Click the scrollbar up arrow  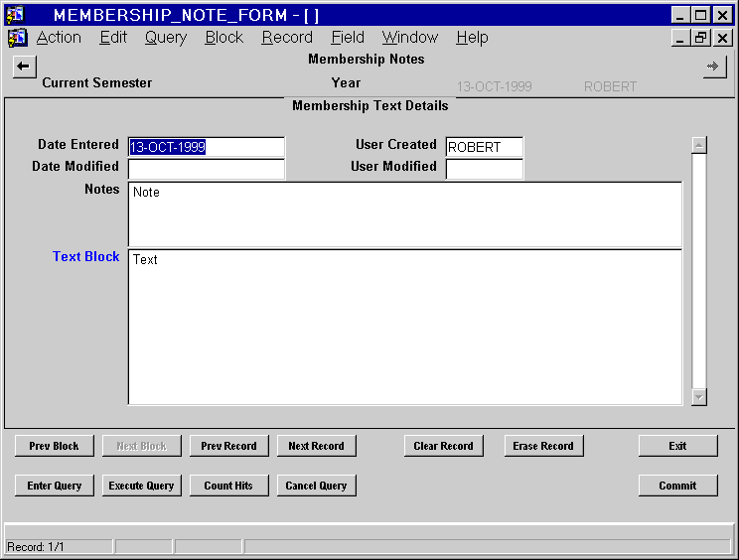pyautogui.click(x=699, y=145)
